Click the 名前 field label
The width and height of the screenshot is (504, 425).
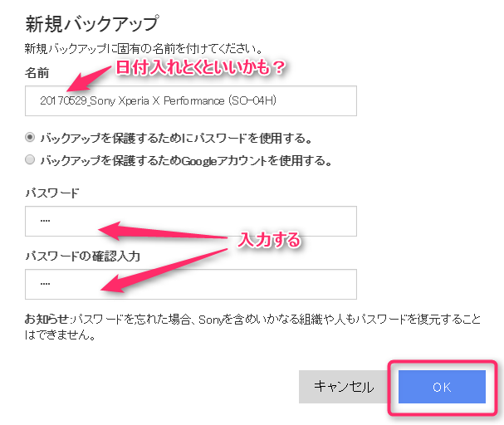(37, 75)
